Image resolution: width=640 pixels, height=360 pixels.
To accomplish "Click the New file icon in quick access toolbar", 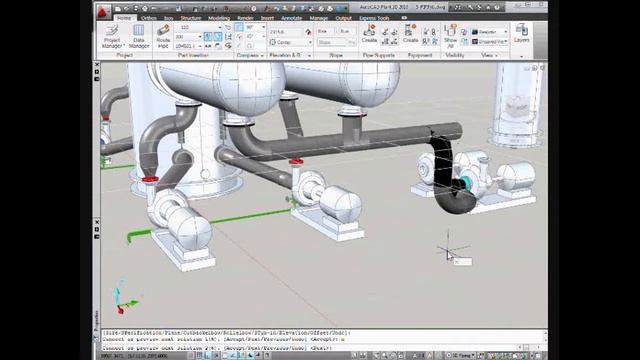I will [x=118, y=8].
